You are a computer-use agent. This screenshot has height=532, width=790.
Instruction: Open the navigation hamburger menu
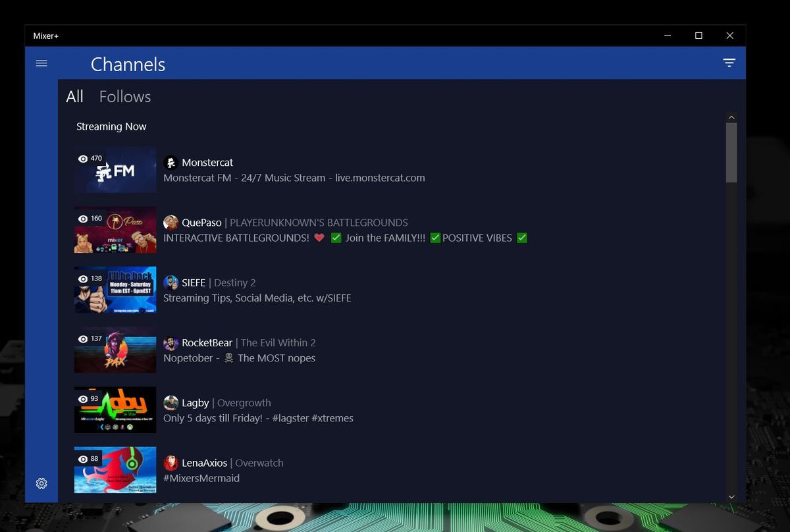[41, 63]
